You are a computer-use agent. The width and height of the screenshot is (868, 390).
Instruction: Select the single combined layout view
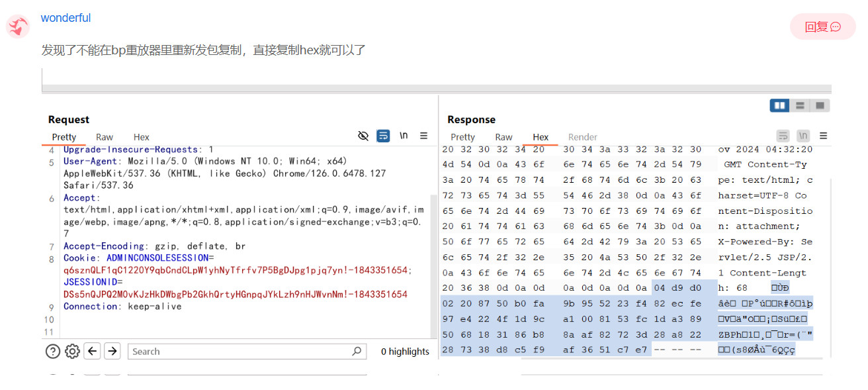click(820, 105)
